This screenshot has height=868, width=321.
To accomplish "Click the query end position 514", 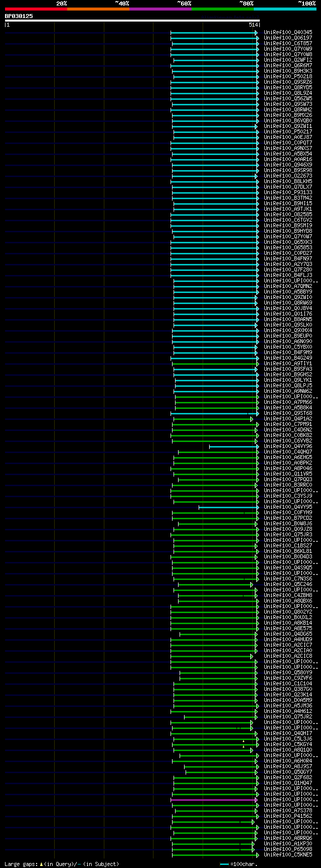I will (x=253, y=25).
